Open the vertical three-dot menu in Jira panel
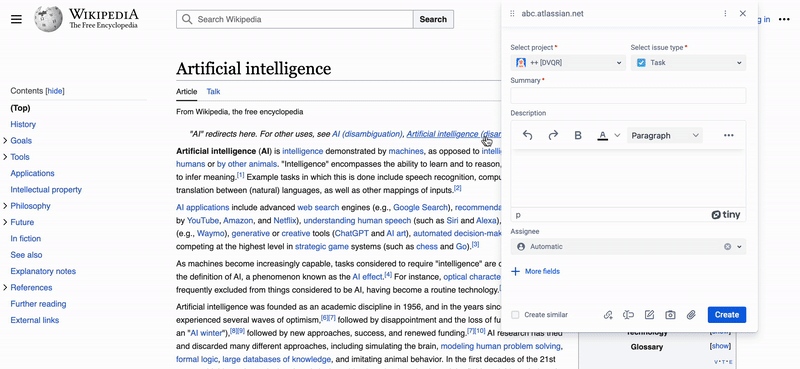800x369 pixels. tap(725, 14)
